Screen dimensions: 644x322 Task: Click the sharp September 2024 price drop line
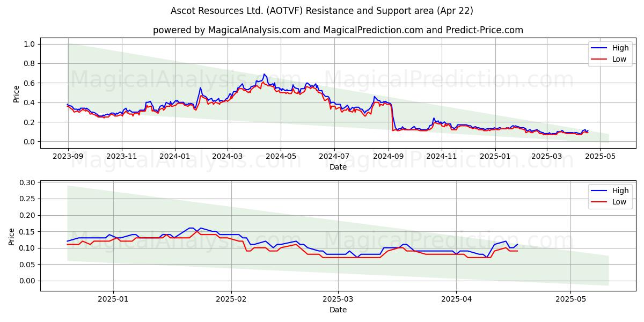coord(392,116)
